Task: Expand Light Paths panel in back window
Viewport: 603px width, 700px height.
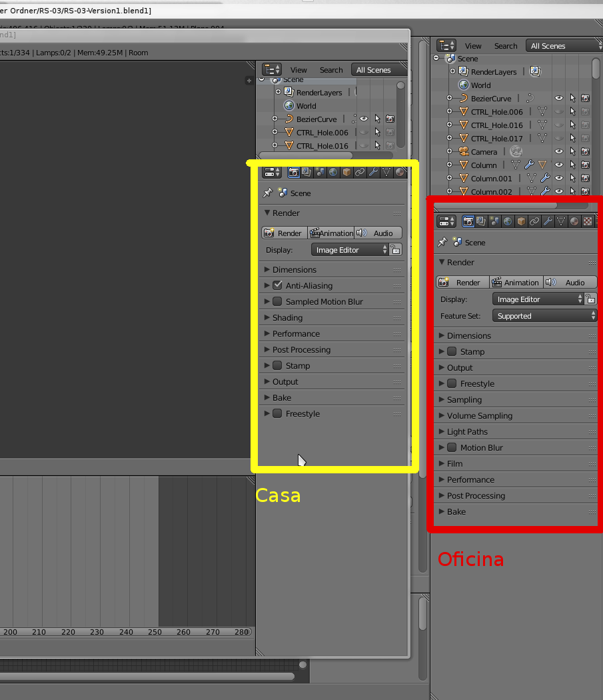Action: (x=516, y=432)
